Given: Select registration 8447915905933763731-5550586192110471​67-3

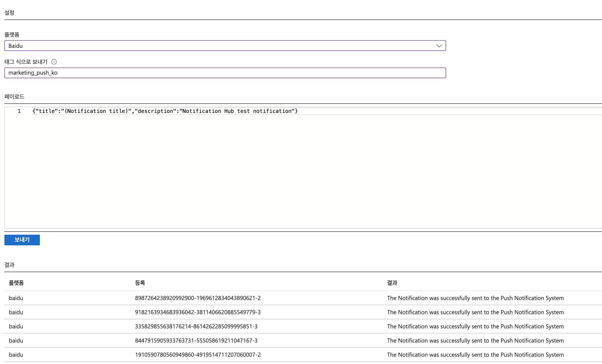Looking at the screenshot, I should 196,341.
